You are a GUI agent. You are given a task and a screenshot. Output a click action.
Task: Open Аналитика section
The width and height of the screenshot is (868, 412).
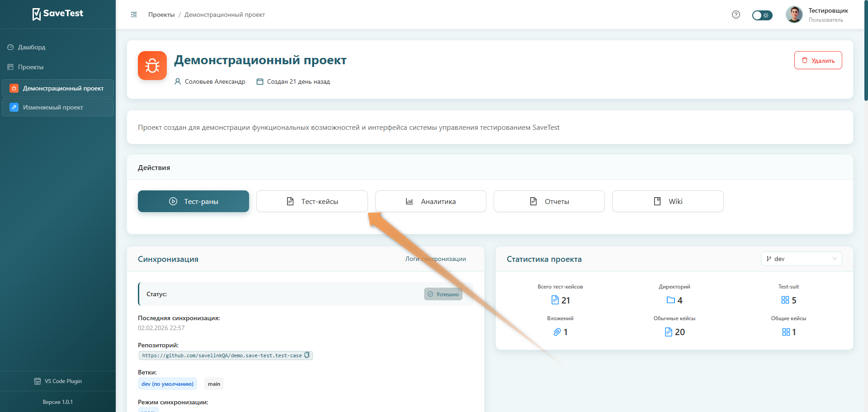pos(430,201)
